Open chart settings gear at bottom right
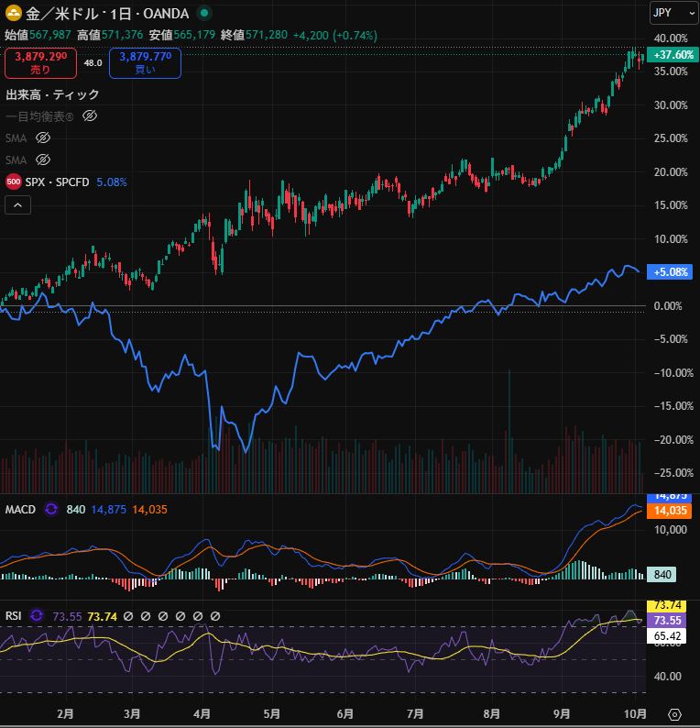This screenshot has width=700, height=728. [x=675, y=714]
